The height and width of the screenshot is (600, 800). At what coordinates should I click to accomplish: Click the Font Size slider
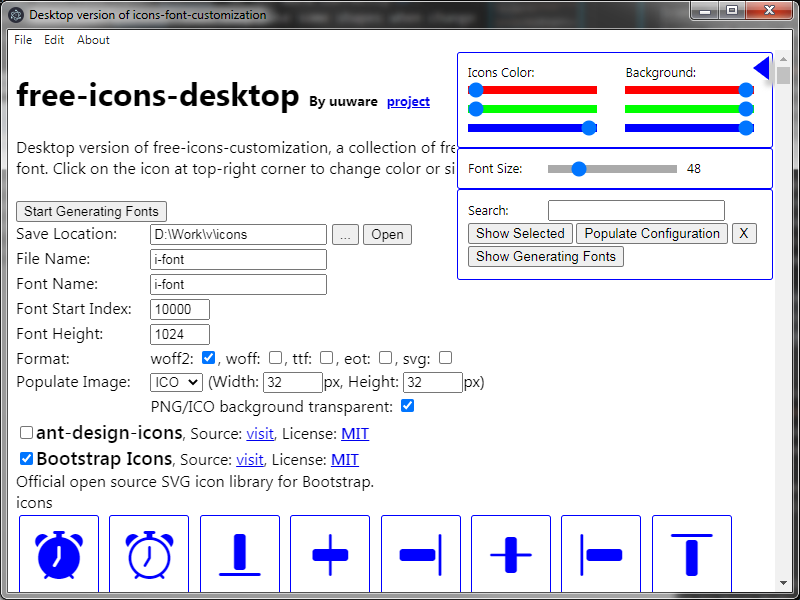(612, 169)
